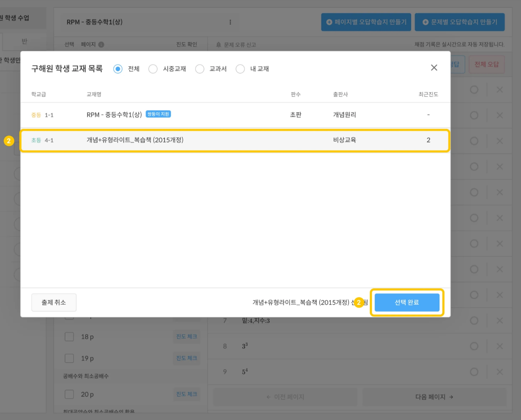Go to 다음 페이지

pos(434,397)
